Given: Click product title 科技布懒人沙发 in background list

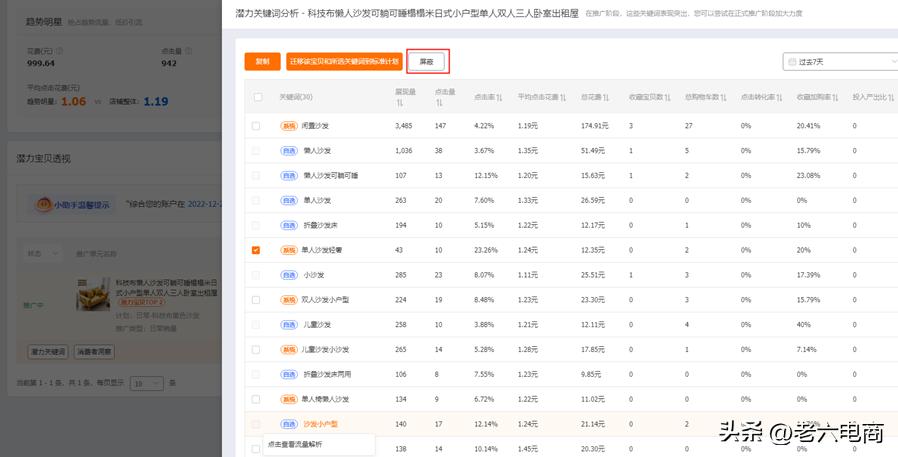Looking at the screenshot, I should tap(167, 288).
